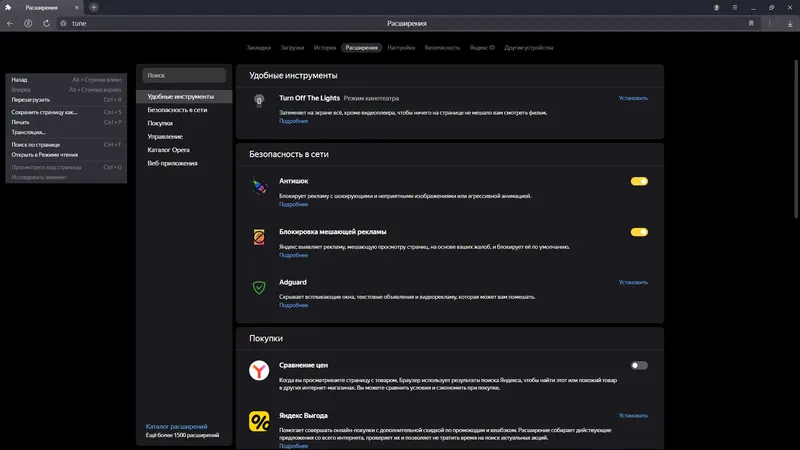Viewport: 800px width, 450px height.
Task: Install Turn Off The Lights via Установить
Action: click(x=633, y=98)
